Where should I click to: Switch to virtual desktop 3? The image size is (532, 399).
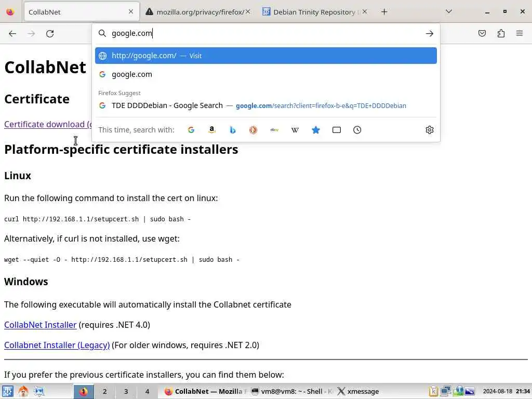[x=126, y=392]
